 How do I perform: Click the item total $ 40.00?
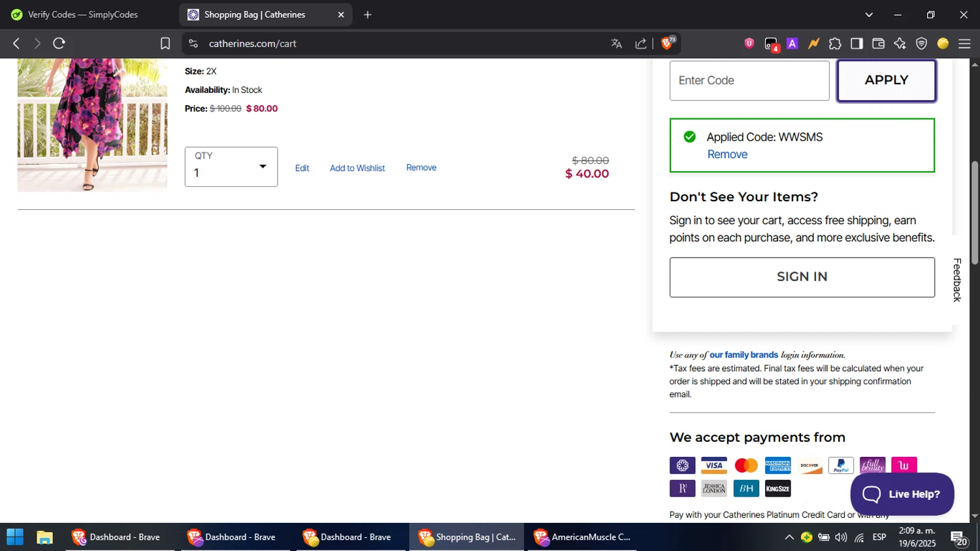tap(587, 174)
